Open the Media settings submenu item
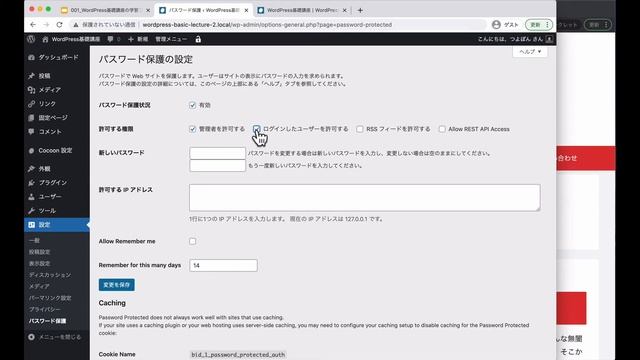This screenshot has height=360, width=640. pos(39,286)
